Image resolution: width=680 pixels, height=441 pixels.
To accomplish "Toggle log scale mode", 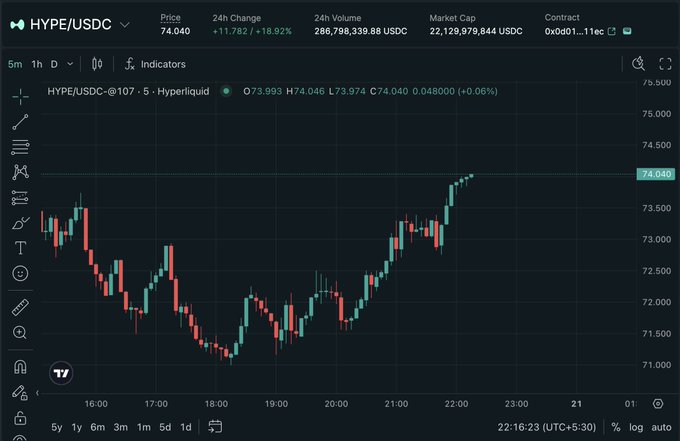I will pos(636,427).
